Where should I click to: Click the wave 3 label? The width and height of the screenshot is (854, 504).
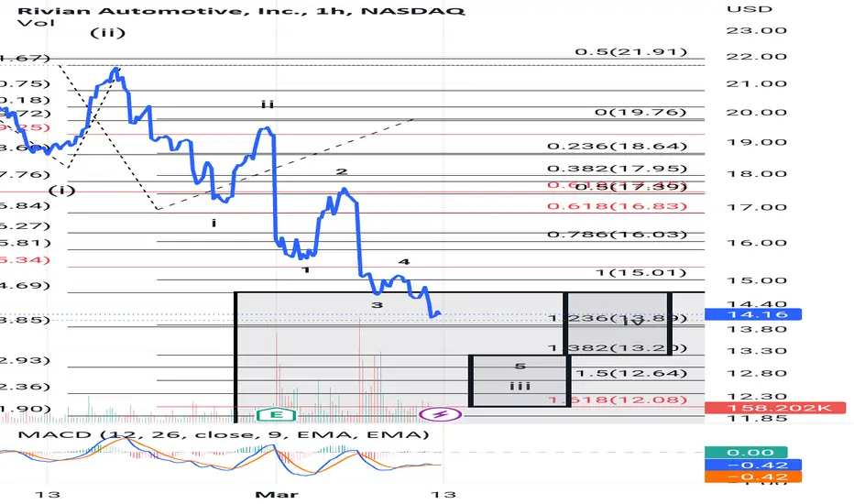coord(377,305)
